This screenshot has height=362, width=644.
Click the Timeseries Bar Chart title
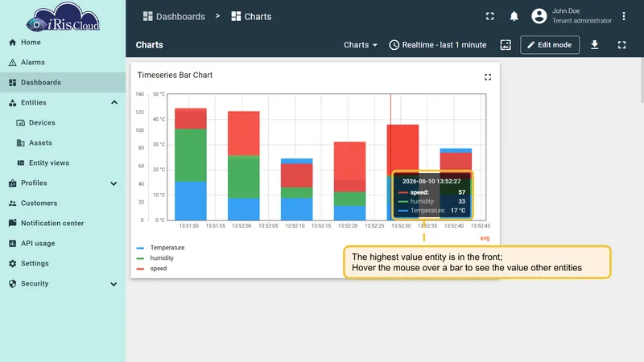175,75
